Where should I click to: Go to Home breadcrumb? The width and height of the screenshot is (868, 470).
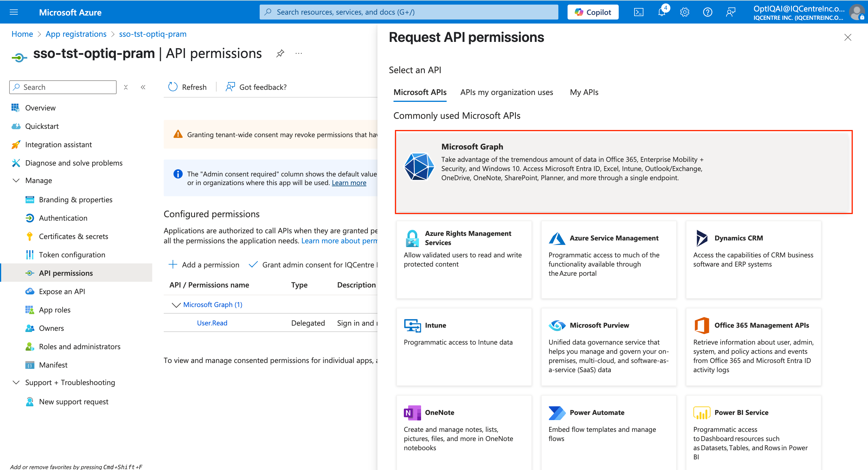(x=22, y=34)
